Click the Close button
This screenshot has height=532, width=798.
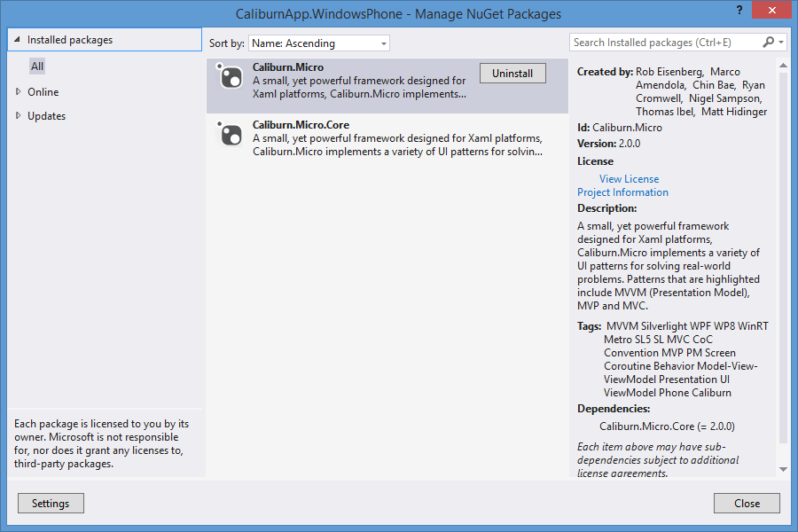(x=747, y=504)
